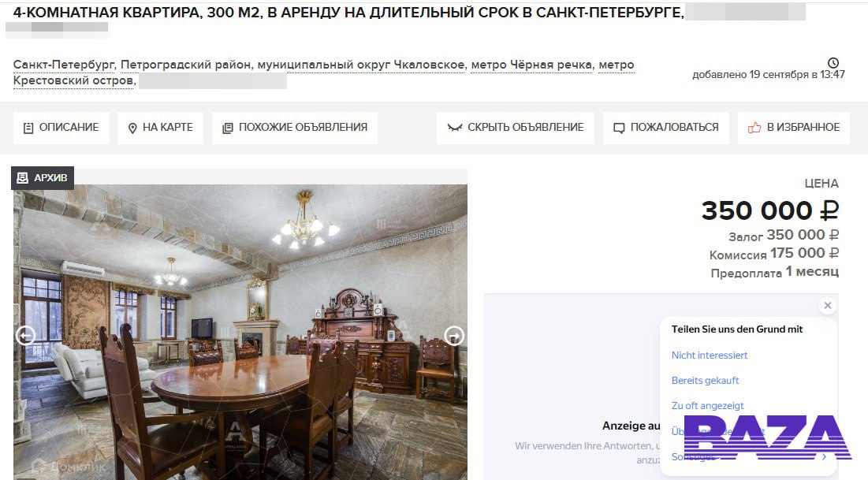
Task: Select 'Nicht interessiert' reason
Action: click(x=709, y=355)
